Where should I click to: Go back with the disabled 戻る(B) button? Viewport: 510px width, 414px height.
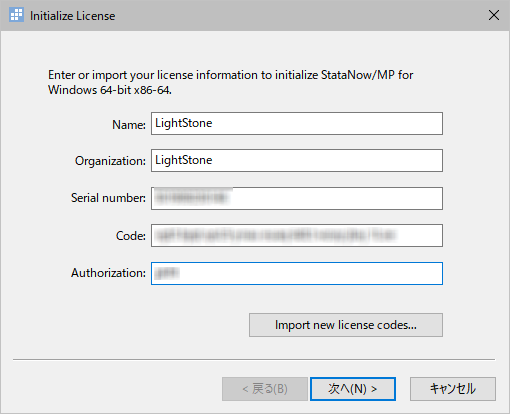coord(265,389)
